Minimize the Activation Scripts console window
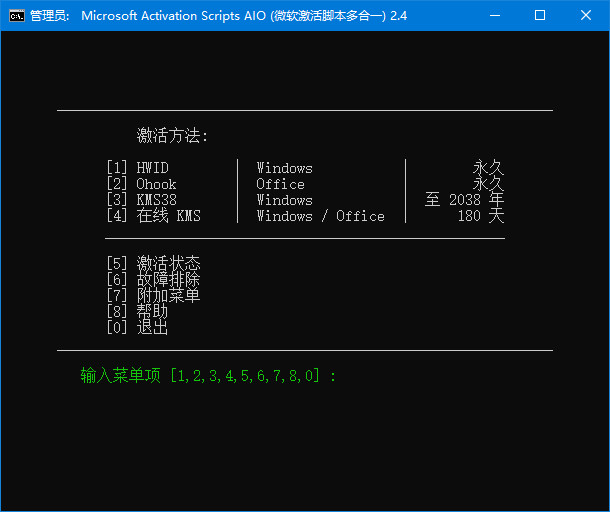This screenshot has width=610, height=512. 495,16
